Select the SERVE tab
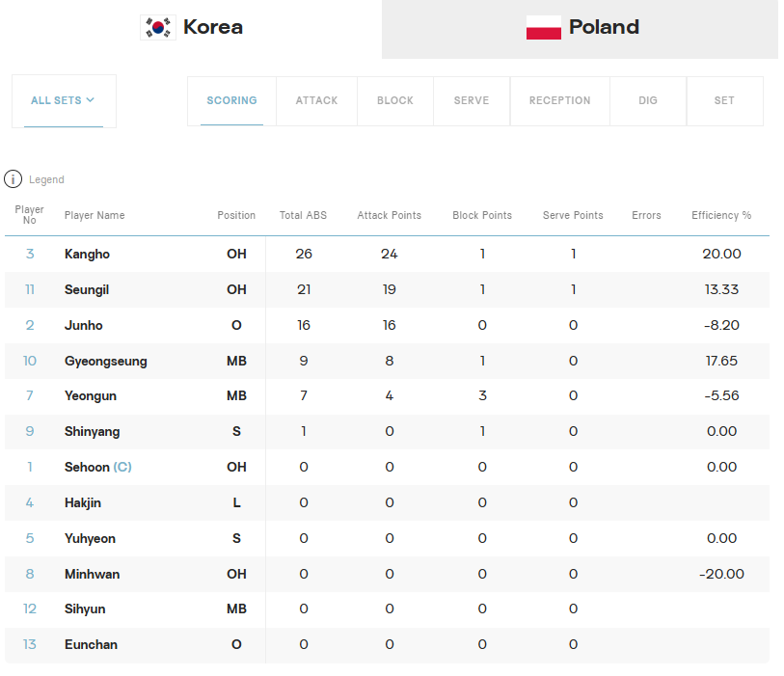Screen dimensions: 784x676 click(x=472, y=100)
